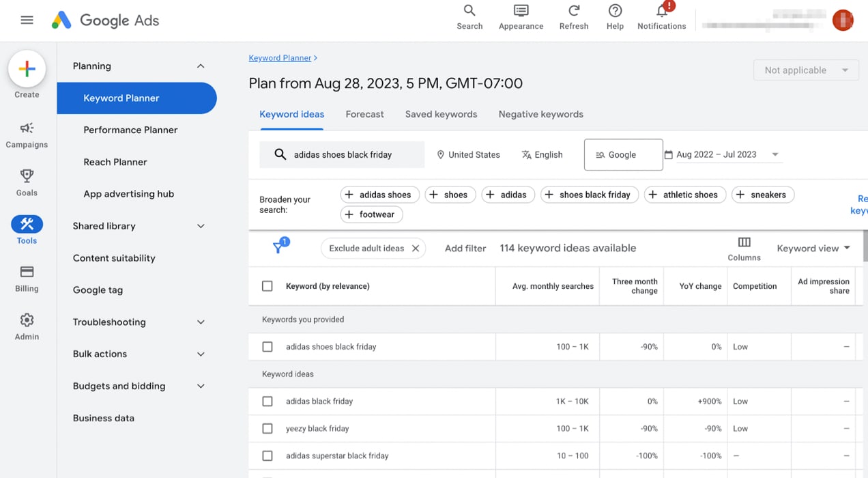Add 'footwear' suggestion chip
868x478 pixels.
[x=371, y=214]
